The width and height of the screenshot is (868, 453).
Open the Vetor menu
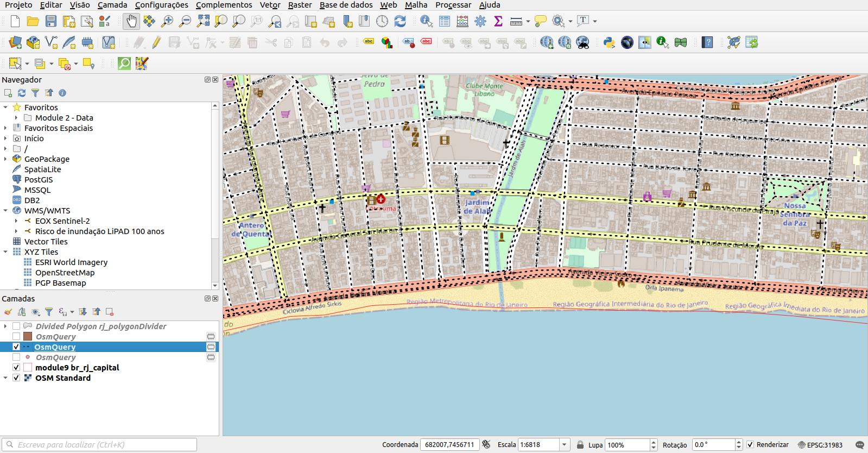tap(270, 5)
